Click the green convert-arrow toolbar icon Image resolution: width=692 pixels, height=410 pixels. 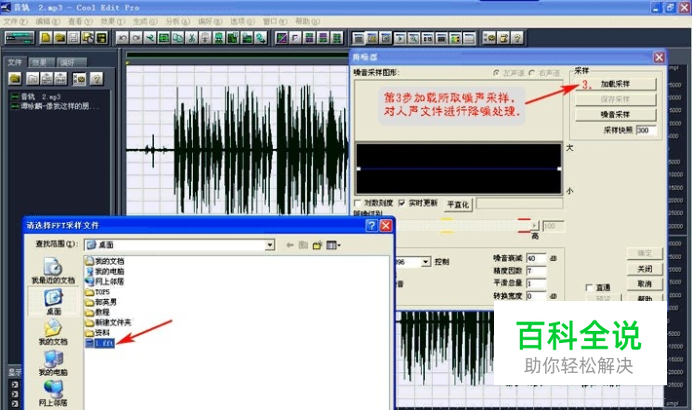[261, 38]
